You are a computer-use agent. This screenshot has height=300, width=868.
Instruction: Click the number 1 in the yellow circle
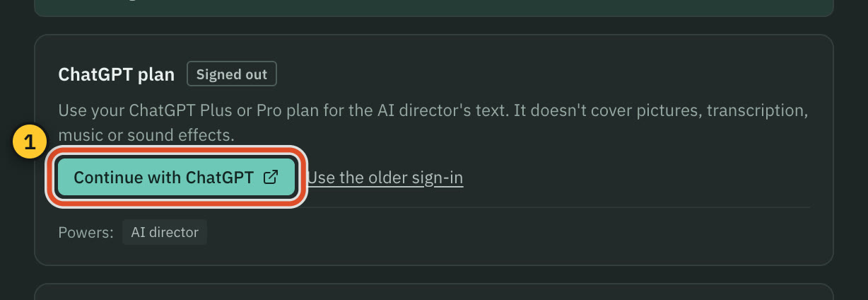(29, 143)
